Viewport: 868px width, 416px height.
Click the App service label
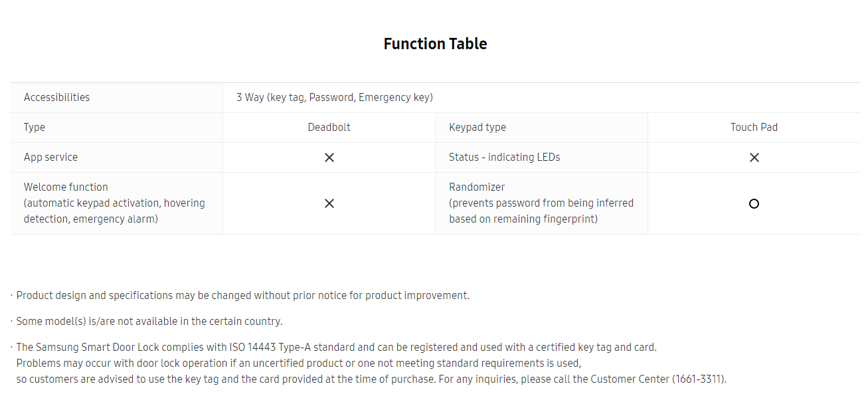[50, 157]
